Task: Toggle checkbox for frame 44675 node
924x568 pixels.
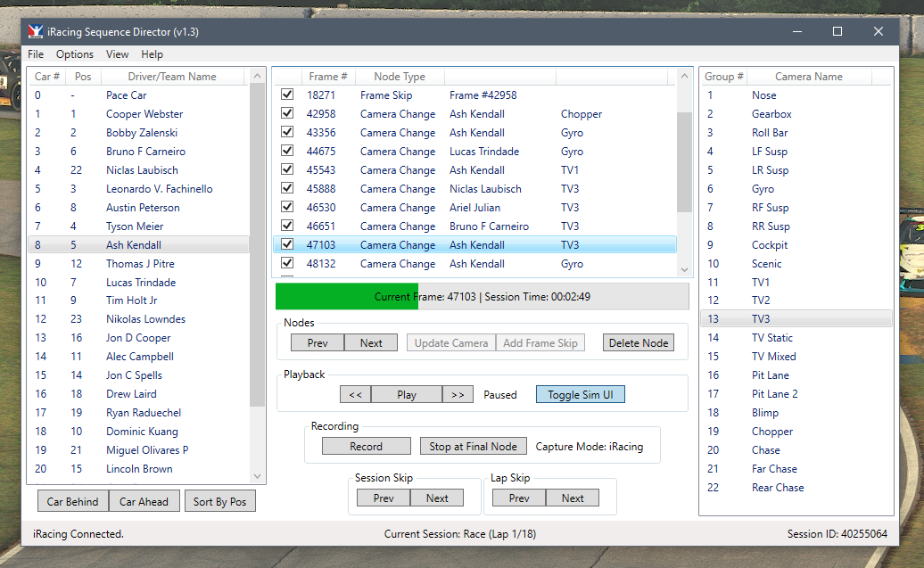Action: (287, 151)
